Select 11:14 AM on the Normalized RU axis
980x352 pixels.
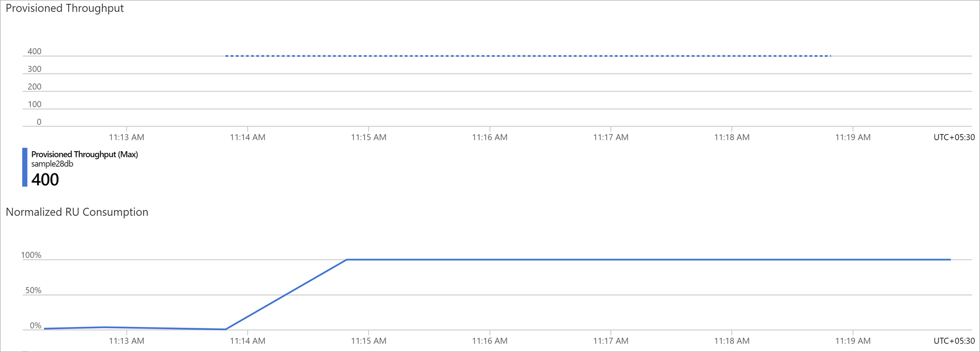tap(248, 341)
